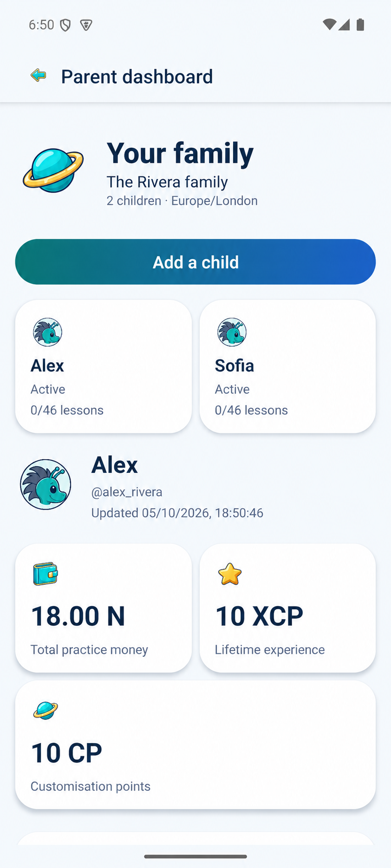Tap the wallet icon above practice money

(45, 574)
